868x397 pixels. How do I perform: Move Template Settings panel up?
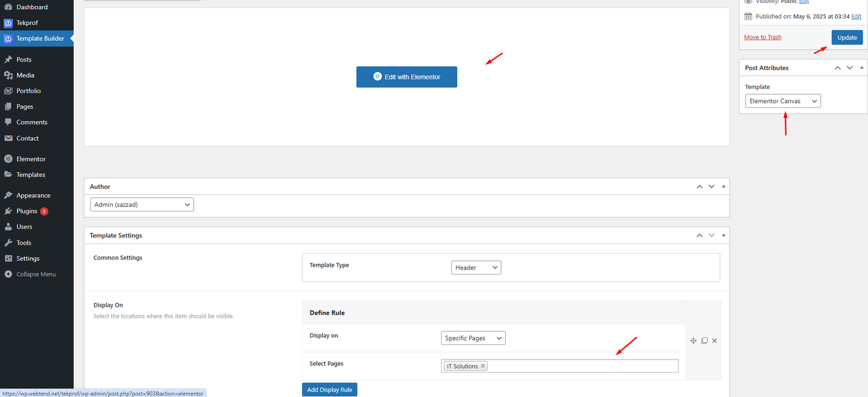pyautogui.click(x=699, y=235)
